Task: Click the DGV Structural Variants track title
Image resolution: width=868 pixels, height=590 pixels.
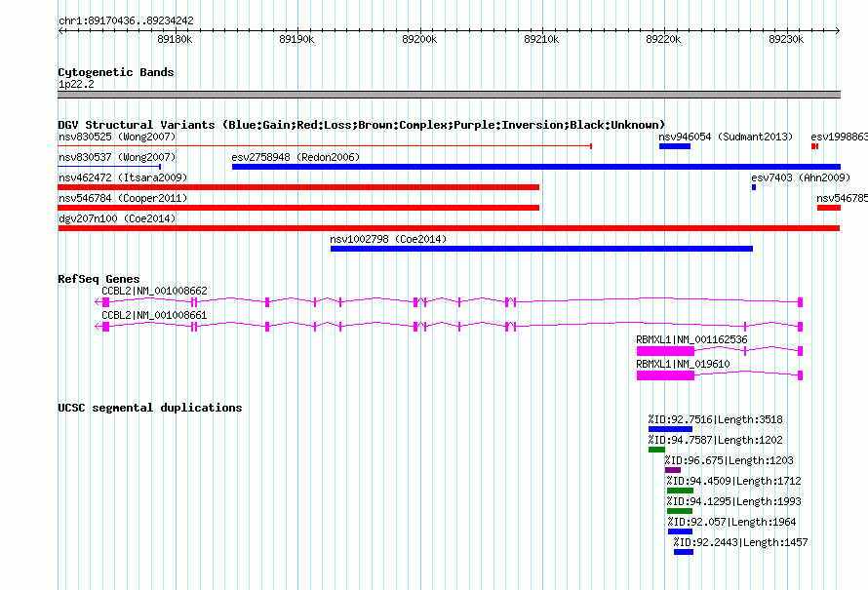Action: coord(362,125)
